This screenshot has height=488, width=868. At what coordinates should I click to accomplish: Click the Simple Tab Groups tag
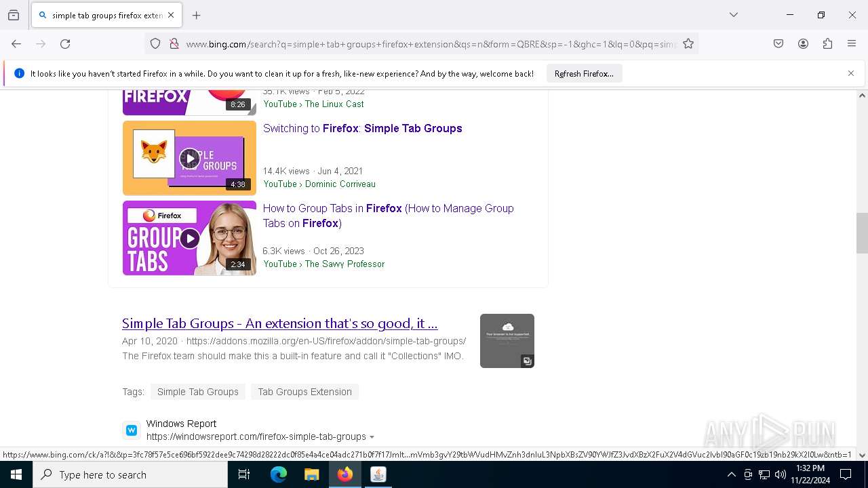point(198,392)
